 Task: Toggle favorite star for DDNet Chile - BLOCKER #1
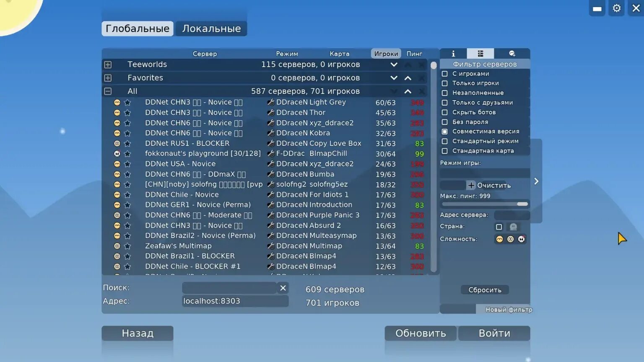coord(127,266)
